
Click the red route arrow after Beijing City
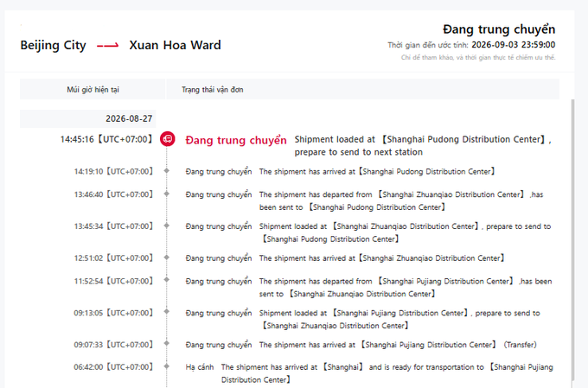pos(107,45)
